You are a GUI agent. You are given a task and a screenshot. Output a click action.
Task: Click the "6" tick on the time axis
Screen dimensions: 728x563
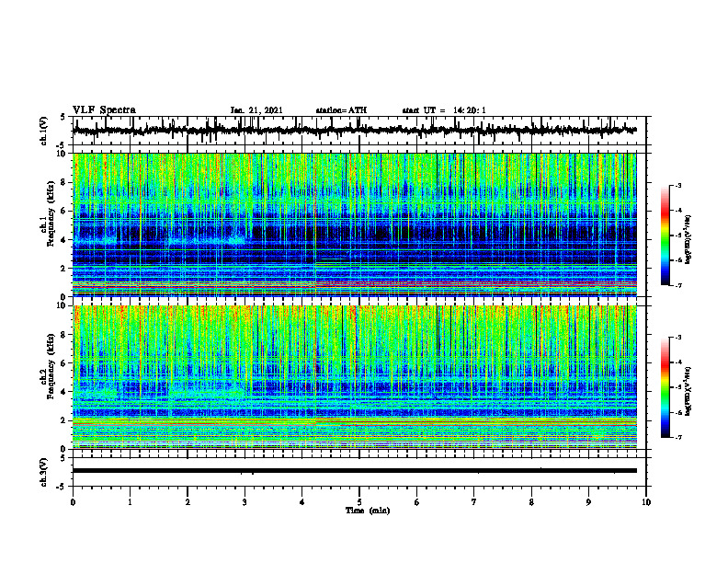(x=416, y=502)
